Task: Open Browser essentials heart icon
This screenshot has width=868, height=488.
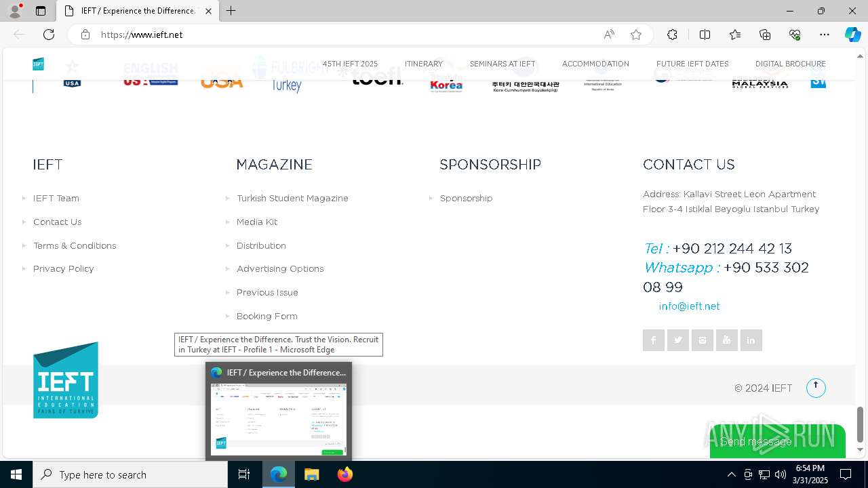Action: click(x=795, y=35)
